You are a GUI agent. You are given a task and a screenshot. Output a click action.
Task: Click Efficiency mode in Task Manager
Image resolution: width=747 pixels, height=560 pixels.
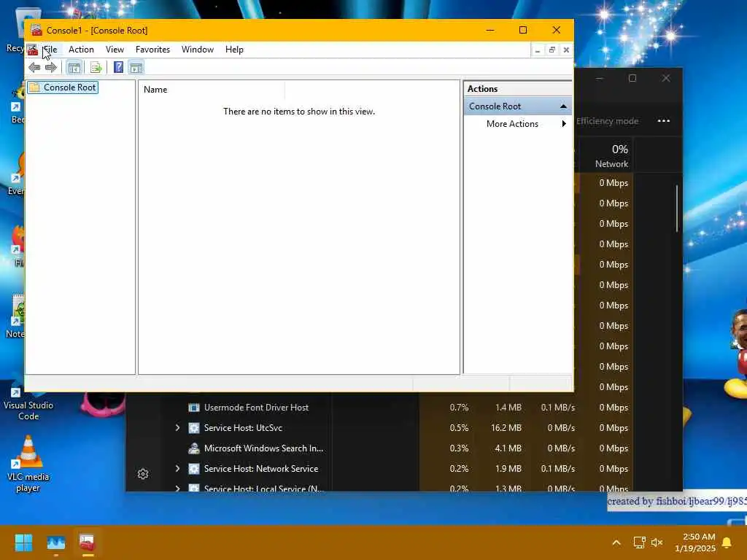point(607,121)
